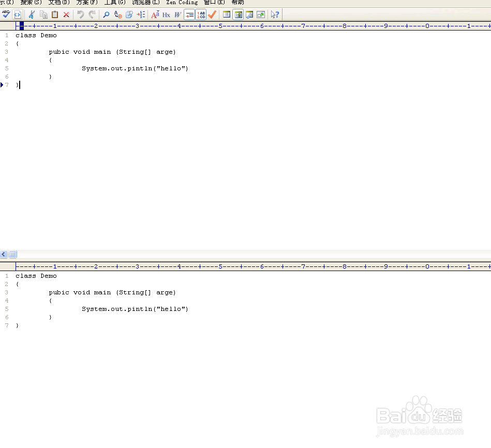
Task: Open the Replace A-to-B icon
Action: pyautogui.click(x=118, y=14)
